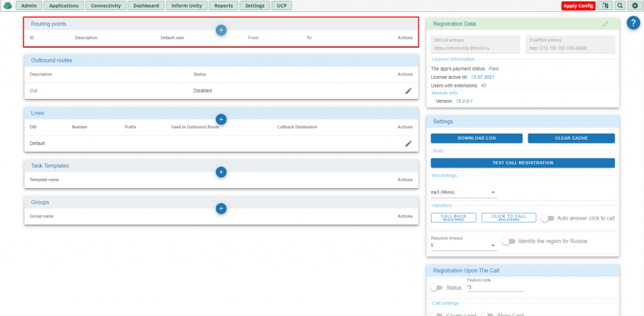Edit Registration Data with pencil icon
644x316 pixels.
606,25
